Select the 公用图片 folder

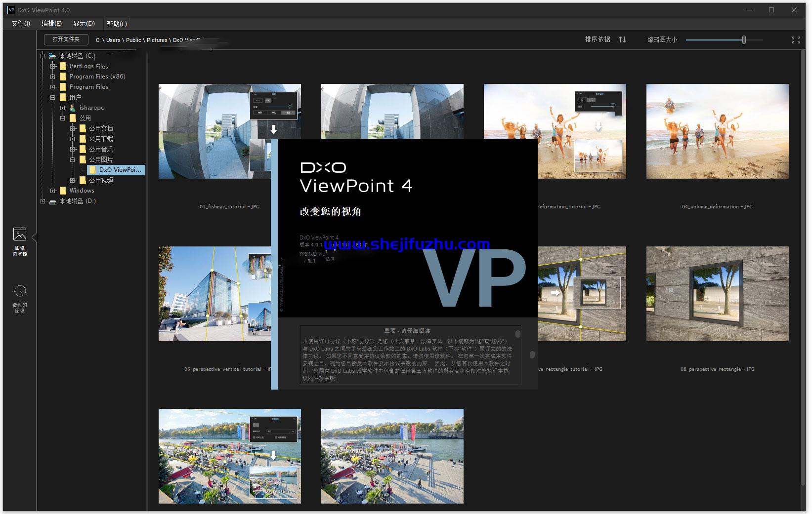click(x=101, y=159)
